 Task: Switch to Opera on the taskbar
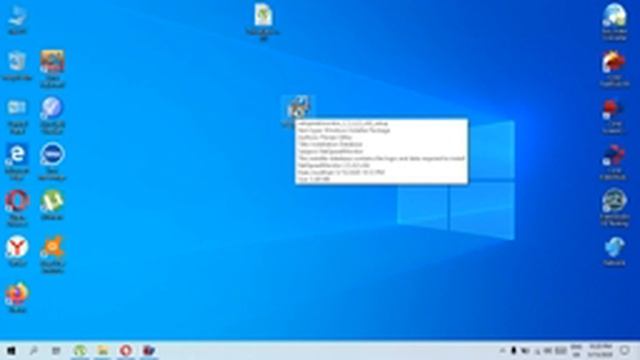(x=126, y=351)
